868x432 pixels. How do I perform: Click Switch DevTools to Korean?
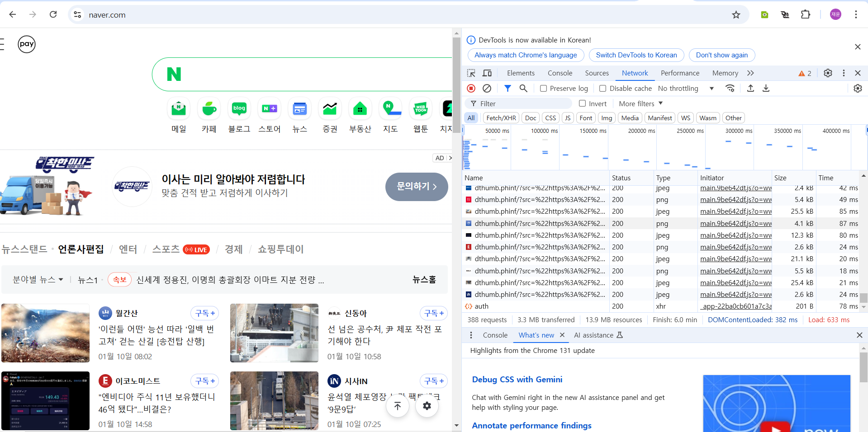click(636, 55)
